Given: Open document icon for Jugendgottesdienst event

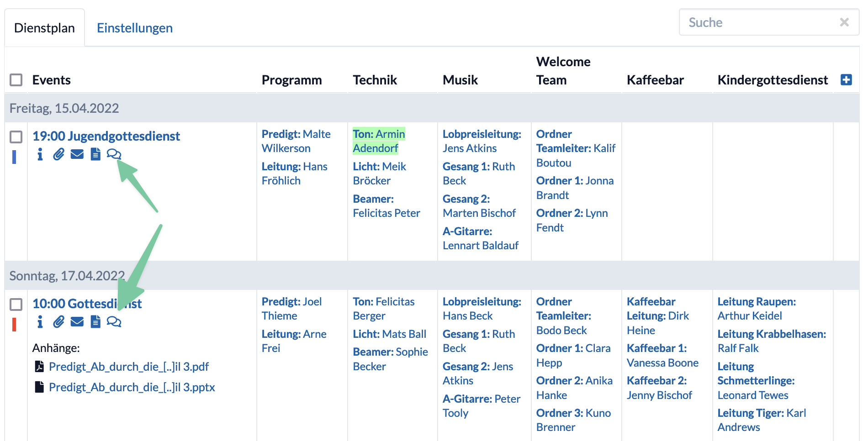Looking at the screenshot, I should [95, 154].
